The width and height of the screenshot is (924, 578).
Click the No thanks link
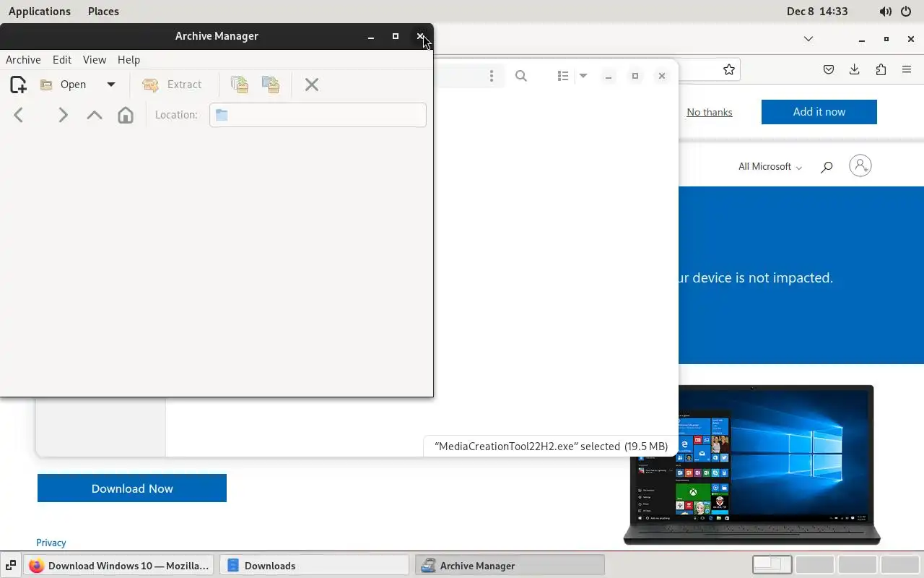(710, 112)
